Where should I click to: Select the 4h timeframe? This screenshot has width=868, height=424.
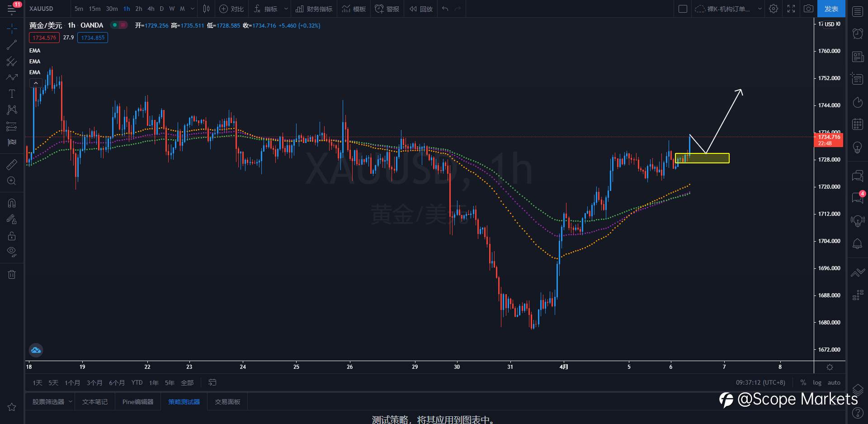(x=151, y=9)
